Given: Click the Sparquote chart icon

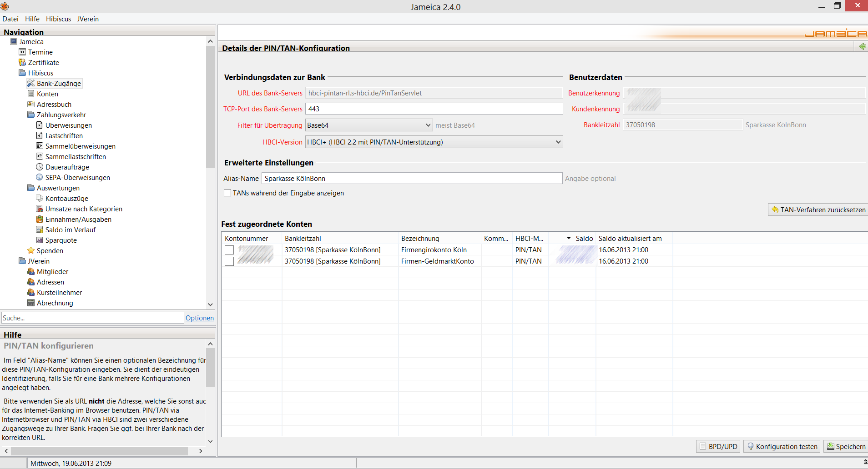Looking at the screenshot, I should pyautogui.click(x=40, y=240).
